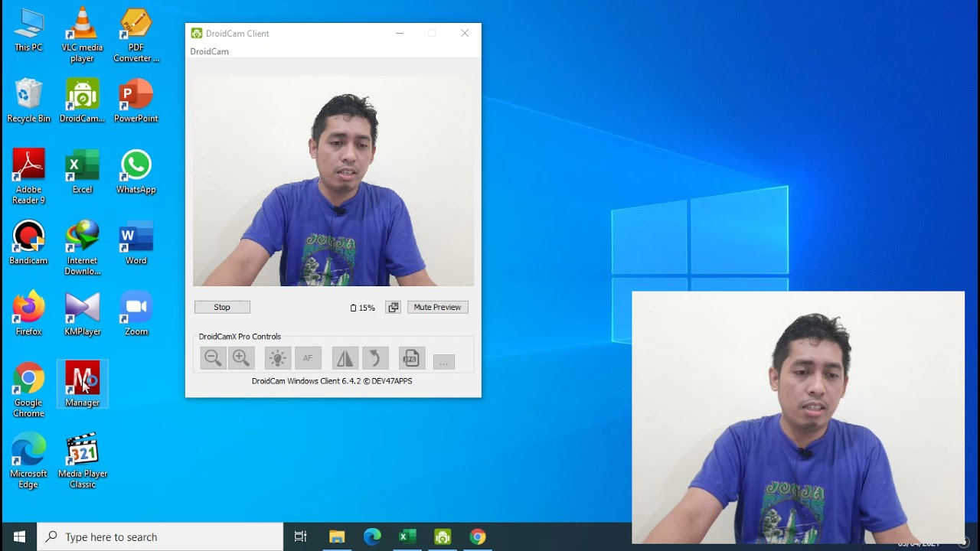The width and height of the screenshot is (980, 551).
Task: Open Zoom desktop shortcut
Action: tap(136, 314)
